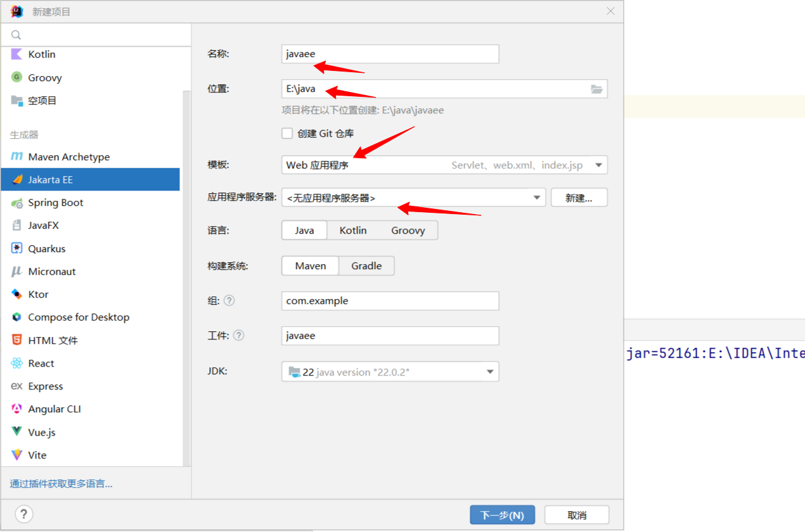Click the Jakarta EE generator icon
The image size is (805, 532).
[x=16, y=179]
